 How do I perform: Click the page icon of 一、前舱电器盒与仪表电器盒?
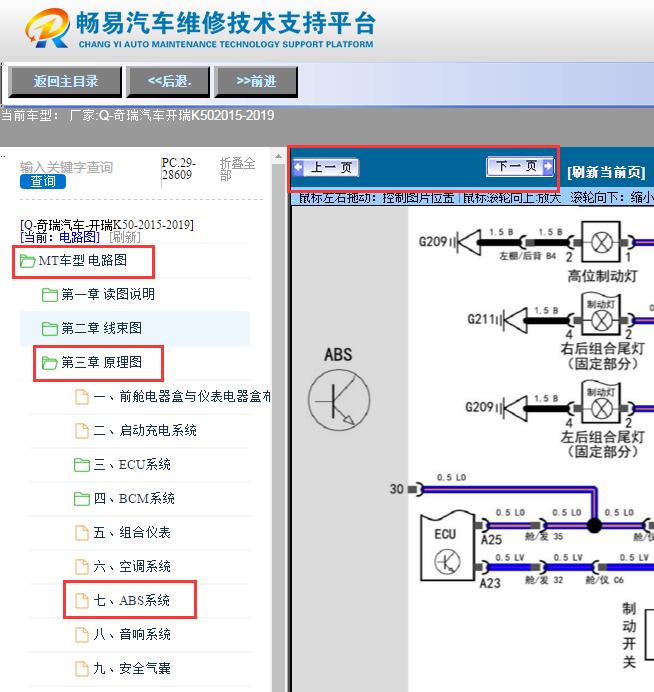click(x=82, y=397)
